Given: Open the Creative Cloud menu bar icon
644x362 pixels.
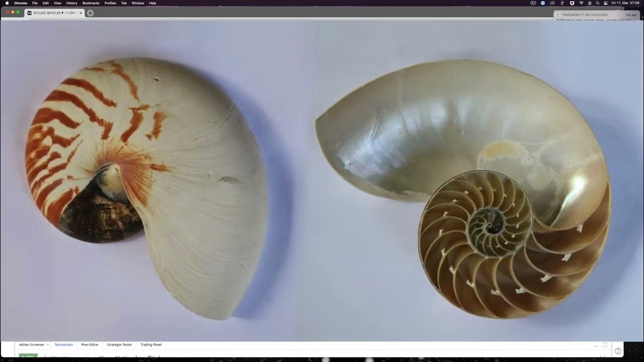Looking at the screenshot, I should (x=552, y=3).
